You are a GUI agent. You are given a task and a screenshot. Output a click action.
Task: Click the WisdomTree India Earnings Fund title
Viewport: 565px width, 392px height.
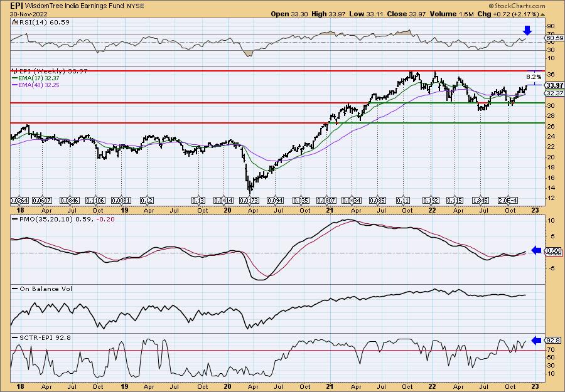click(x=74, y=6)
